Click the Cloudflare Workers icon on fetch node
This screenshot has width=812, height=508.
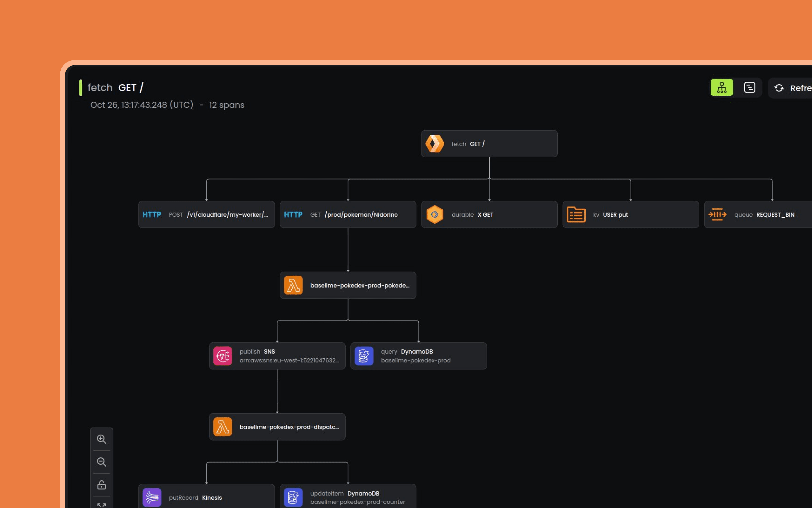[x=434, y=144]
